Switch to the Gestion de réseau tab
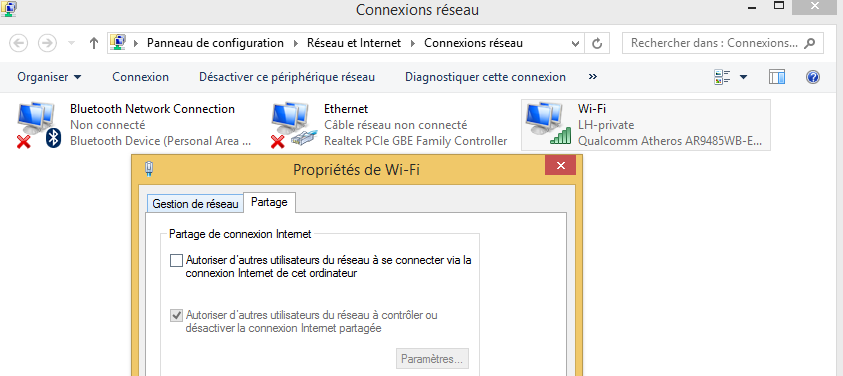This screenshot has height=376, width=843. tap(195, 204)
